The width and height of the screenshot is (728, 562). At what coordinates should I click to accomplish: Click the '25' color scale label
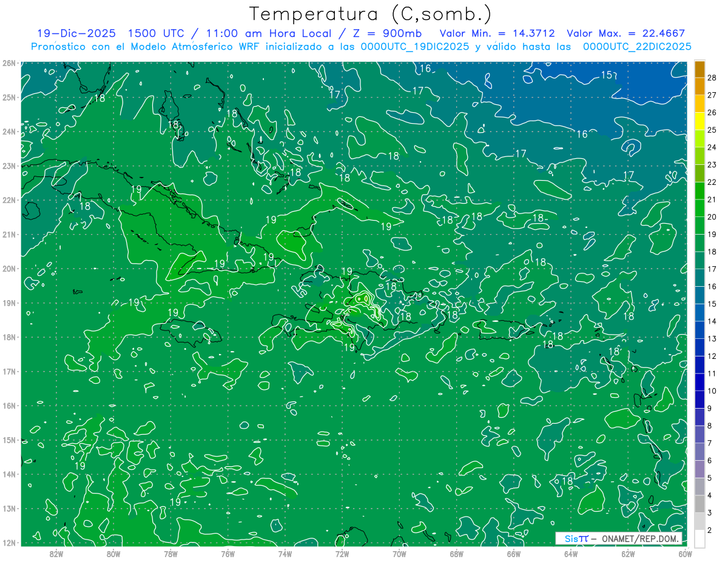(712, 130)
